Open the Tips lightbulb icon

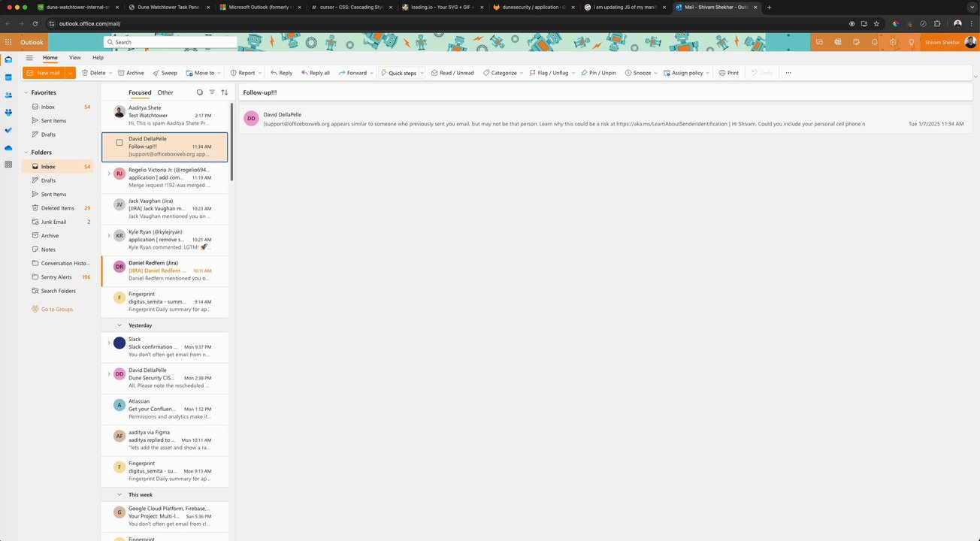[912, 42]
